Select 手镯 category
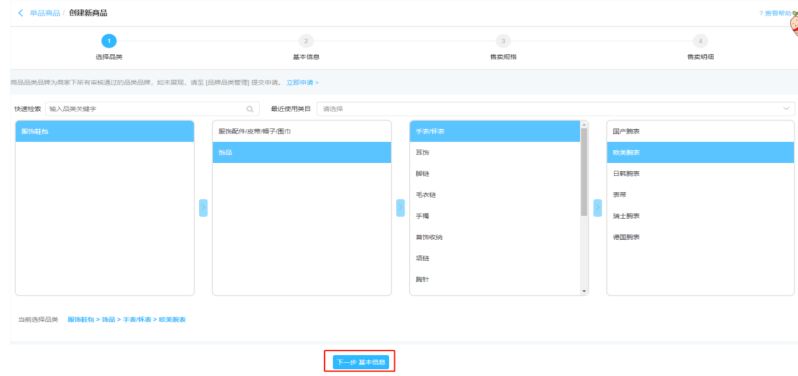The image size is (798, 376). [x=495, y=216]
